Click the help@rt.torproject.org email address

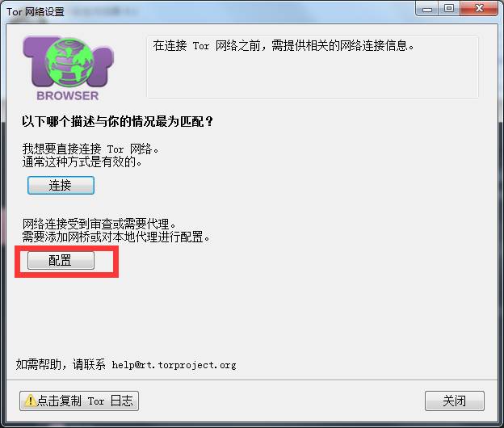pyautogui.click(x=174, y=365)
